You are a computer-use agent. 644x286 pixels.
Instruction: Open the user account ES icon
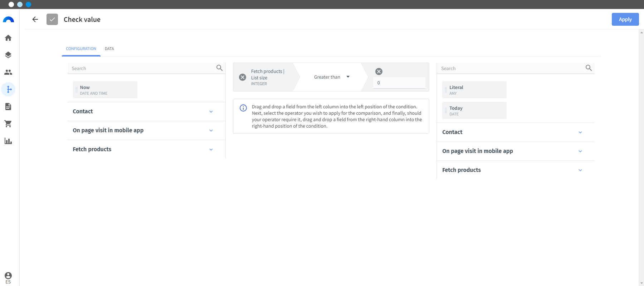(8, 278)
